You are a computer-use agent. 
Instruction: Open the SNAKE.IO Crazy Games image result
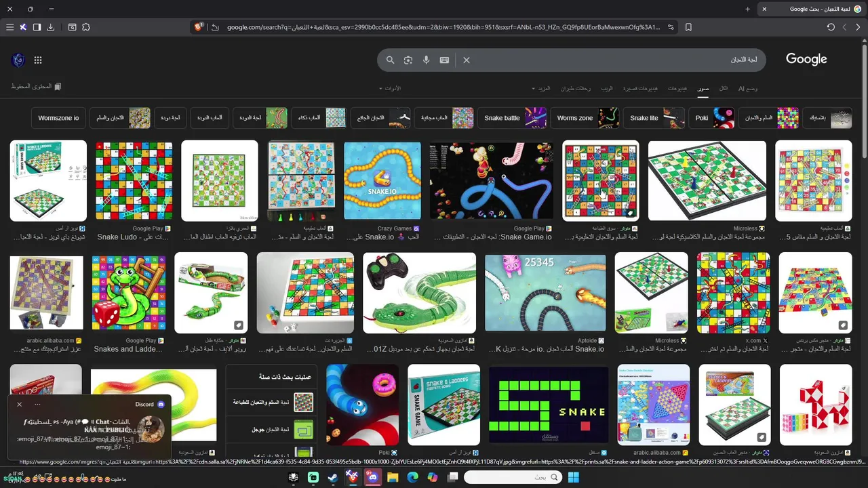click(x=382, y=181)
